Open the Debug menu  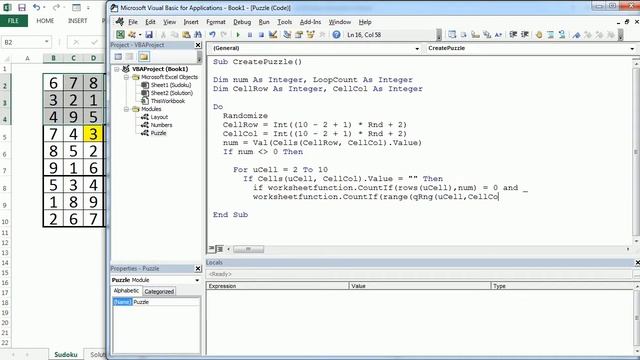click(x=242, y=22)
